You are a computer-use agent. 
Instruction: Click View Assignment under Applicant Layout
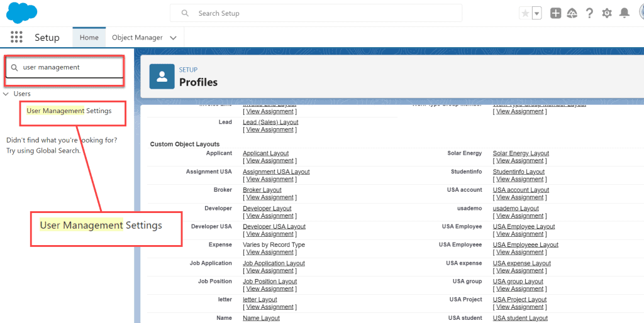(x=270, y=160)
